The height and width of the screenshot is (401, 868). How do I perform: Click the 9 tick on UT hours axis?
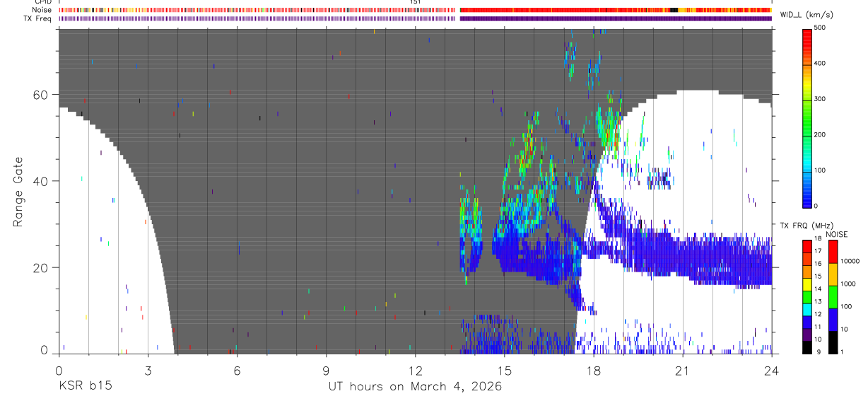click(x=326, y=370)
